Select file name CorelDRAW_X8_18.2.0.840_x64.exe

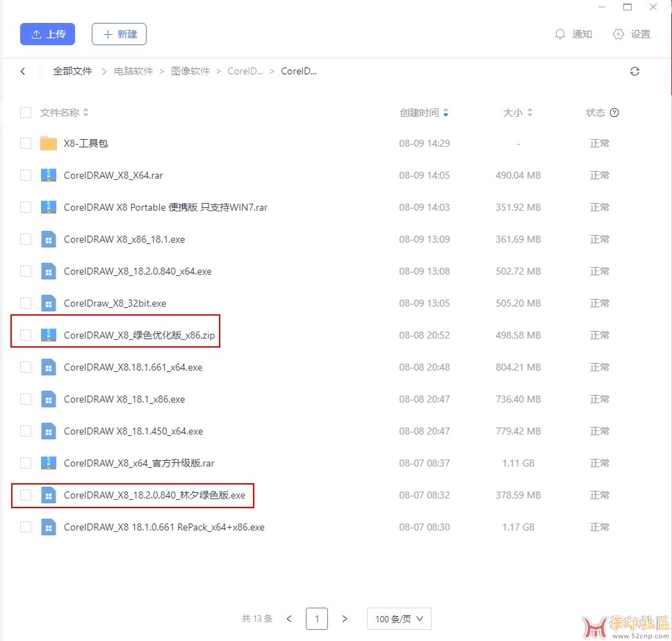138,271
